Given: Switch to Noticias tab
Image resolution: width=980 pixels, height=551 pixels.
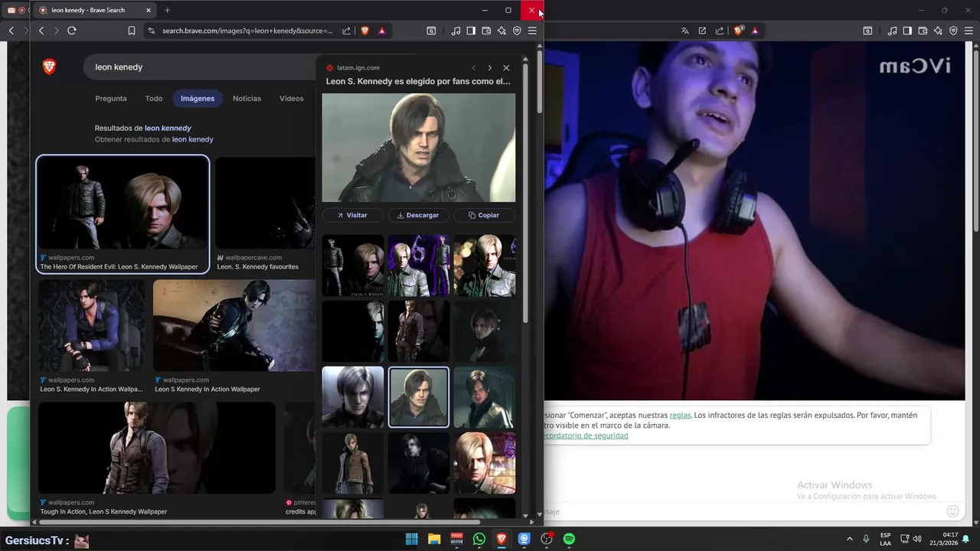Looking at the screenshot, I should pos(247,99).
